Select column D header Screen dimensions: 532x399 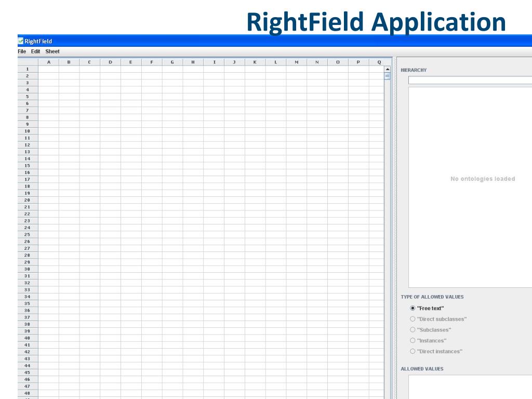tap(110, 62)
